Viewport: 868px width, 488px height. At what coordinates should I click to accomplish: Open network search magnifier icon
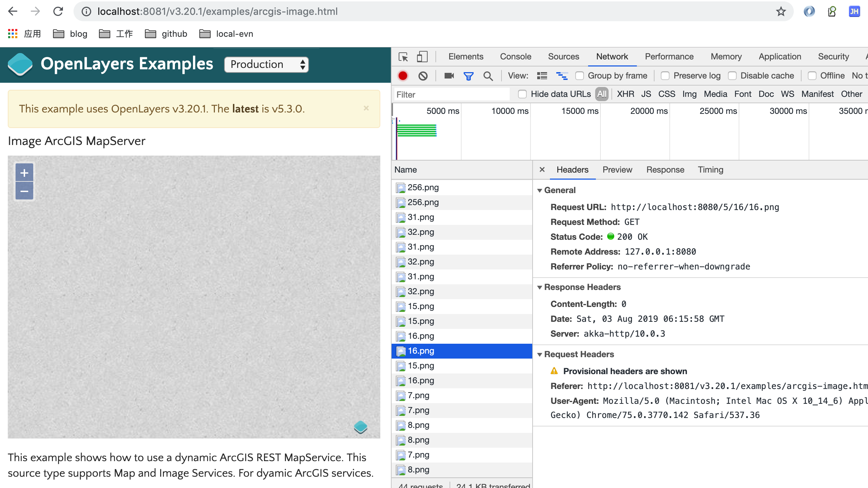coord(488,76)
